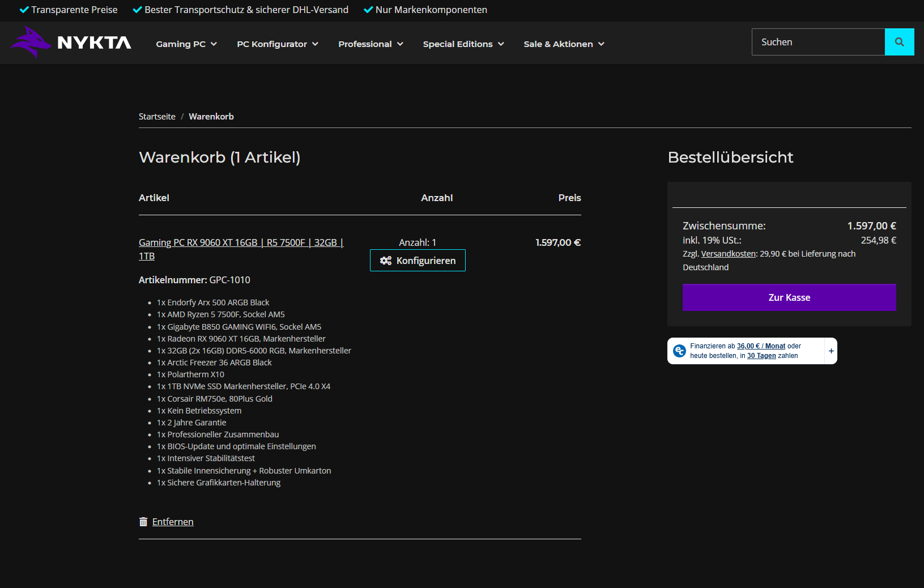Click the 1x Radeon RX 9060 XT 16GB entry

click(241, 339)
